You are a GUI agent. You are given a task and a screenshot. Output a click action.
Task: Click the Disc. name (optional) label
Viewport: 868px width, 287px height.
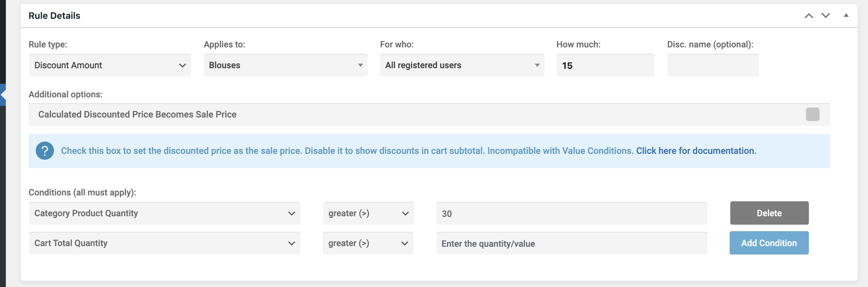point(710,44)
